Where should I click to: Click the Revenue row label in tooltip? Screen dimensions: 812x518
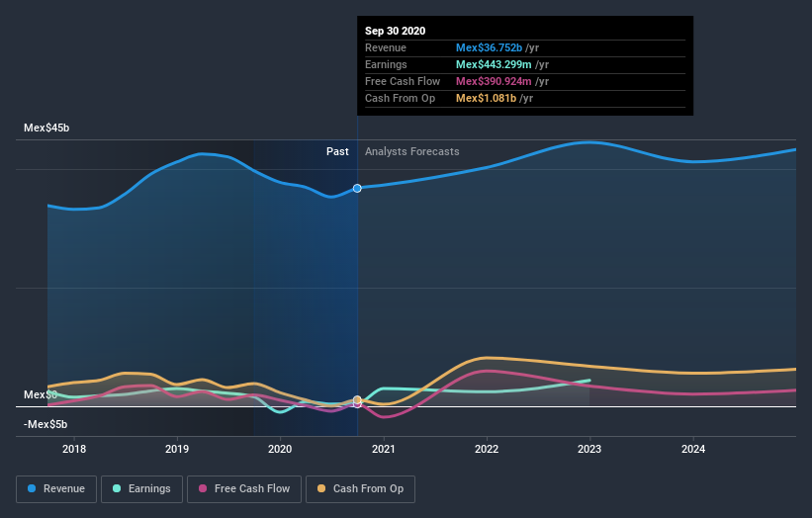pyautogui.click(x=386, y=47)
